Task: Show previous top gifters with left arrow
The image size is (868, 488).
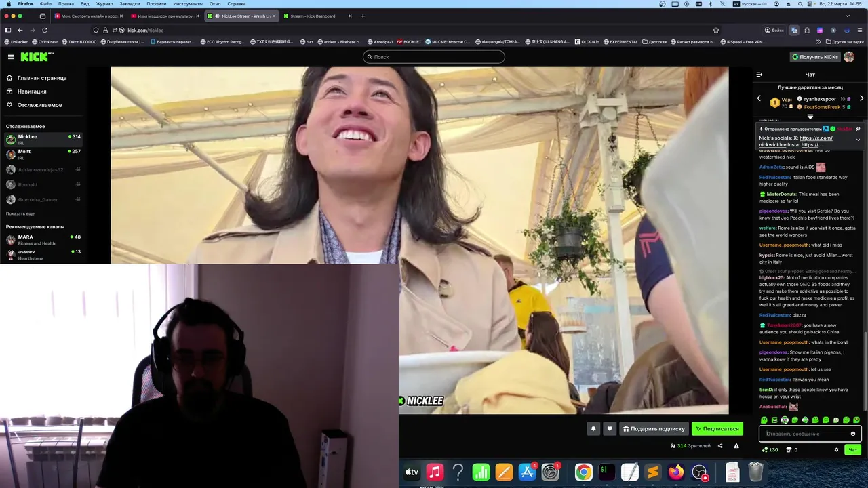Action: (759, 98)
